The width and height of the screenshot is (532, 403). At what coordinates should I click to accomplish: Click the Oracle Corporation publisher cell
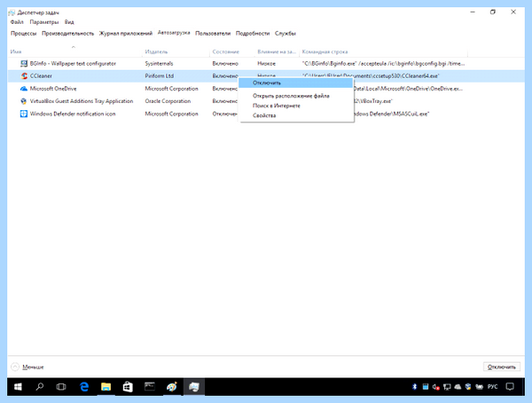(168, 101)
